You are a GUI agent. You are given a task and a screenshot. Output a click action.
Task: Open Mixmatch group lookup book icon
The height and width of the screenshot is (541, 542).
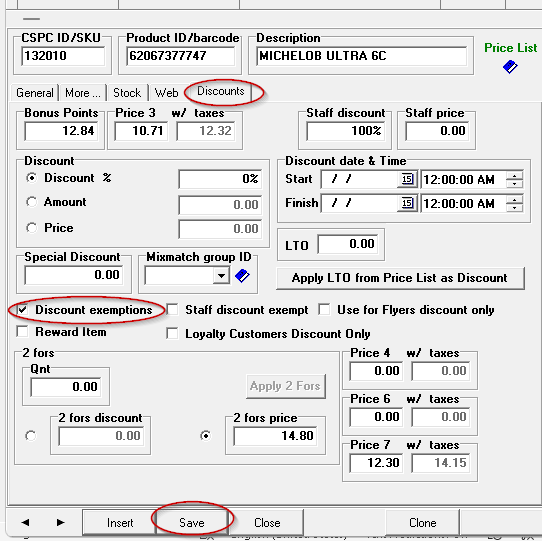pos(242,276)
